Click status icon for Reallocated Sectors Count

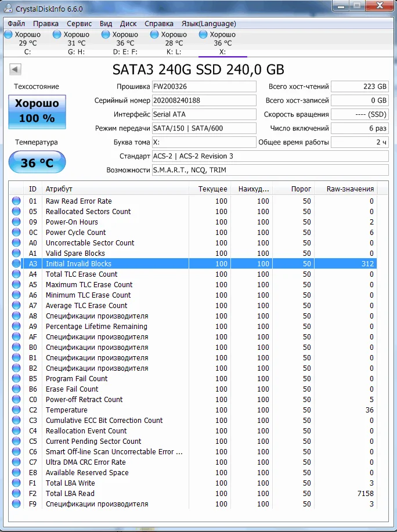pos(16,211)
